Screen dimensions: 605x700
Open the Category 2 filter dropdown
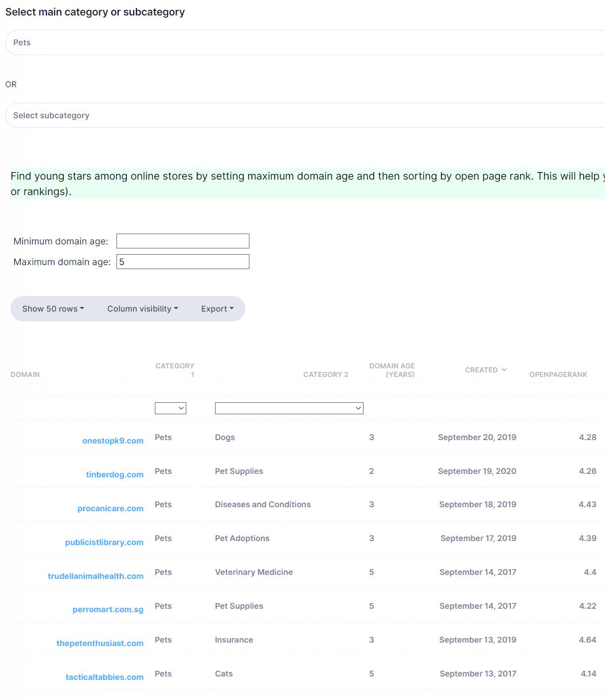(x=289, y=409)
